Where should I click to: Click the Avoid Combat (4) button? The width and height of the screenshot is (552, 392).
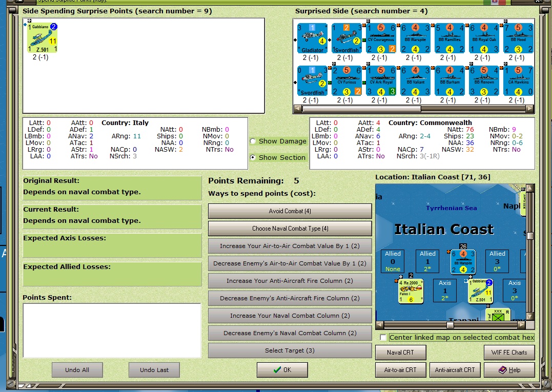(x=290, y=211)
